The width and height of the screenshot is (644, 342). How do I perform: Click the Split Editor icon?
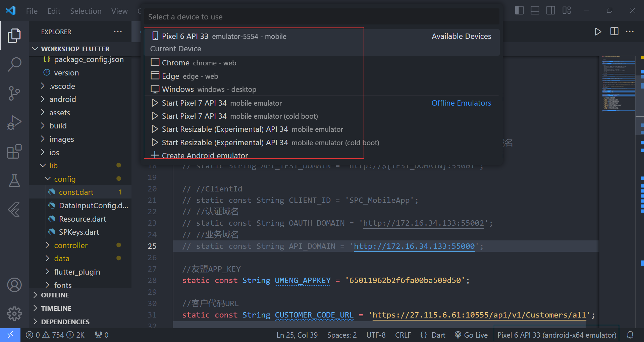point(614,32)
